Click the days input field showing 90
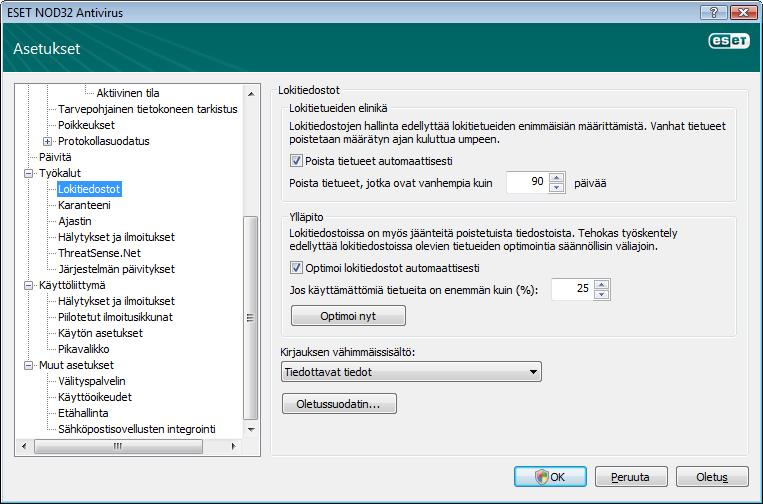Image resolution: width=763 pixels, height=504 pixels. pyautogui.click(x=527, y=182)
